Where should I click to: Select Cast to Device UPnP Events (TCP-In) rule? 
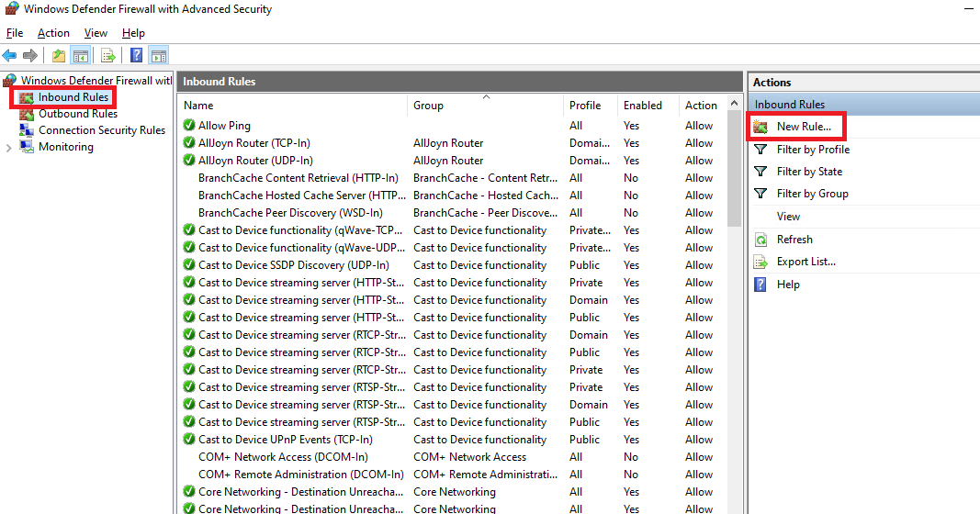coord(286,440)
